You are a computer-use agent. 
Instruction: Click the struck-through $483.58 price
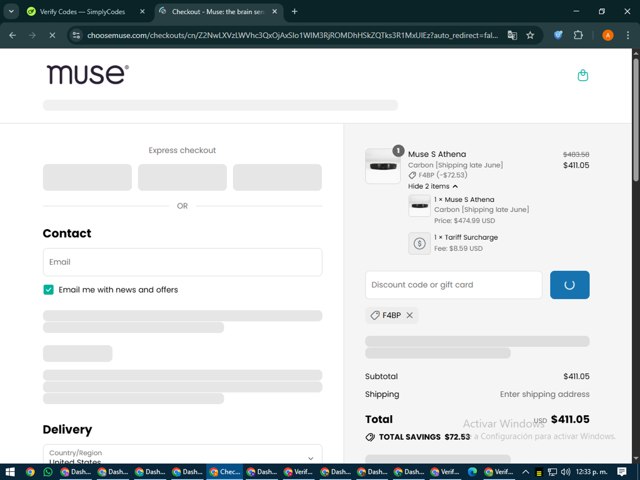pos(576,154)
